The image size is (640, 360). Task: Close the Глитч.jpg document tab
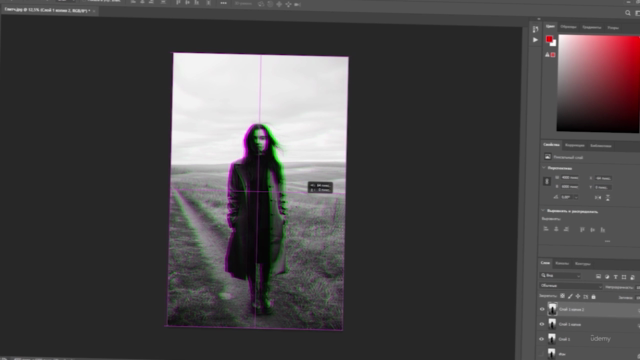coord(94,11)
